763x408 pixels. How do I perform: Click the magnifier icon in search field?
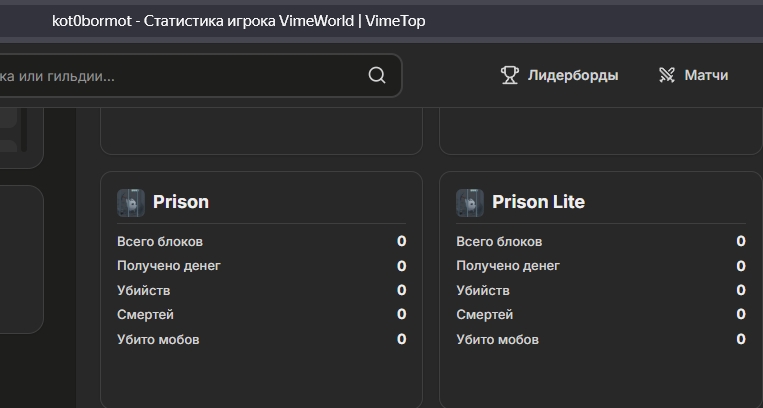[x=377, y=75]
